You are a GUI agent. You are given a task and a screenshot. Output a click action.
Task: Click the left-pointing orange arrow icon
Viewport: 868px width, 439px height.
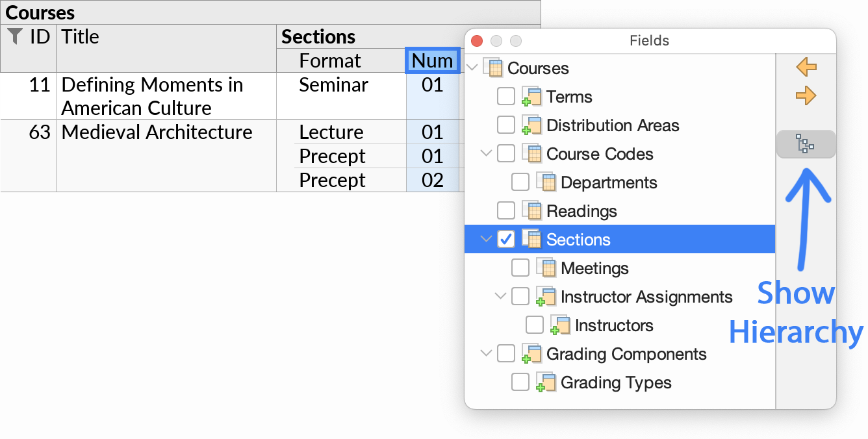[x=806, y=67]
